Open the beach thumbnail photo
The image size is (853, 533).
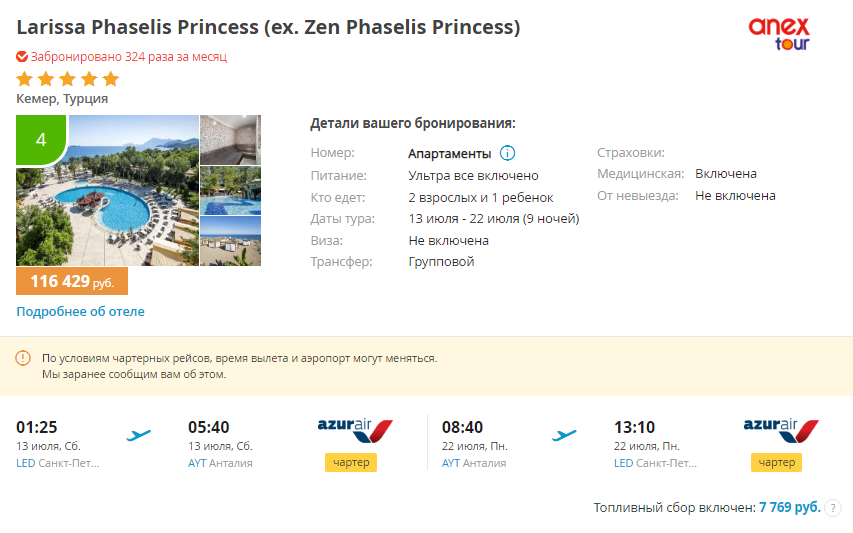(231, 241)
